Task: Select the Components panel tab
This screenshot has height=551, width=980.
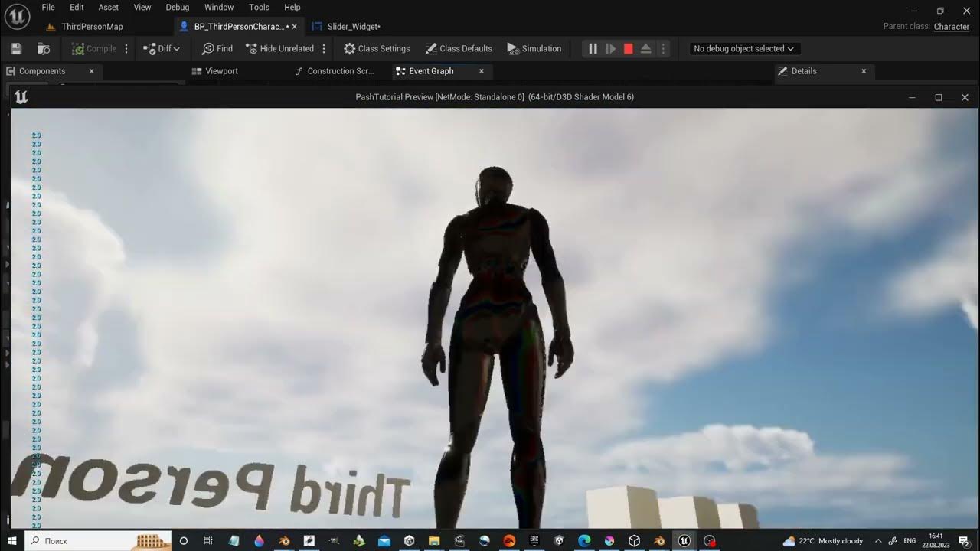Action: [42, 71]
